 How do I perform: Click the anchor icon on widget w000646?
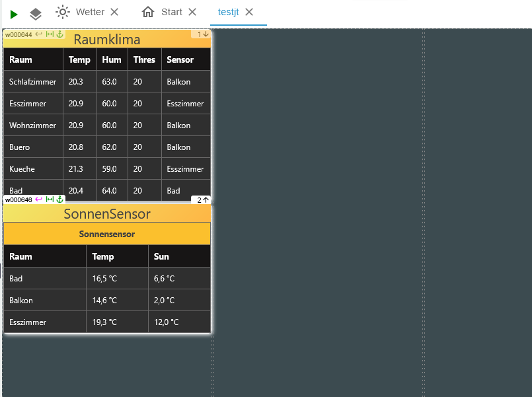coord(59,199)
